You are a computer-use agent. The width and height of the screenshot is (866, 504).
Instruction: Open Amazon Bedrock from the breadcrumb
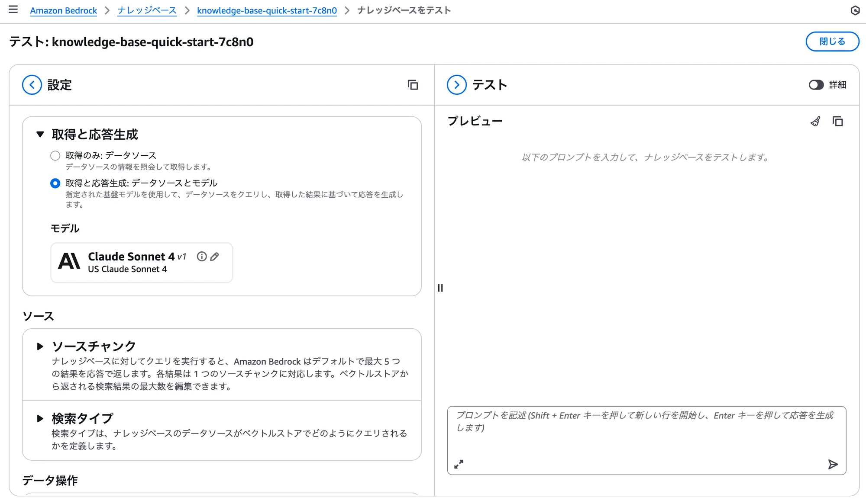pos(63,10)
